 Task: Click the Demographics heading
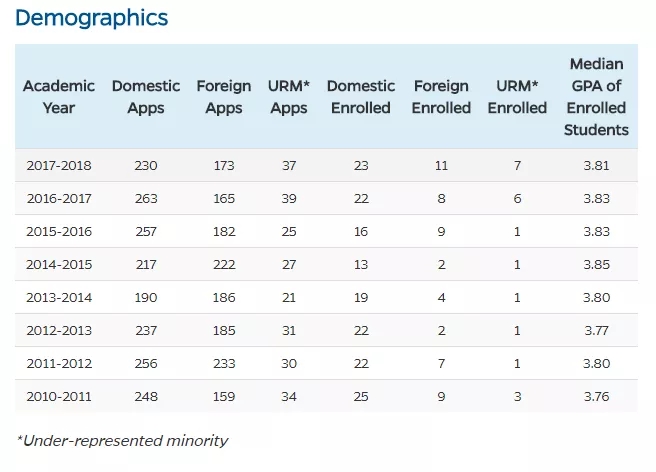click(x=92, y=18)
